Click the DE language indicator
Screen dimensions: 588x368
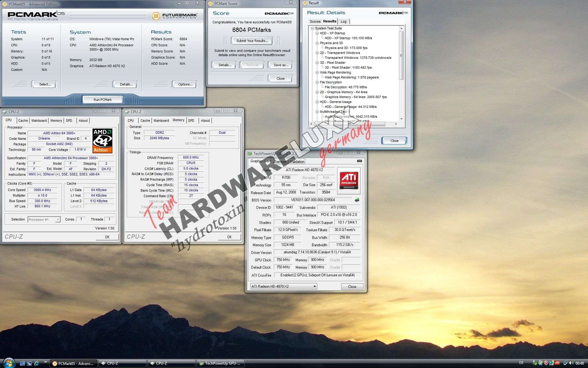pos(521,363)
